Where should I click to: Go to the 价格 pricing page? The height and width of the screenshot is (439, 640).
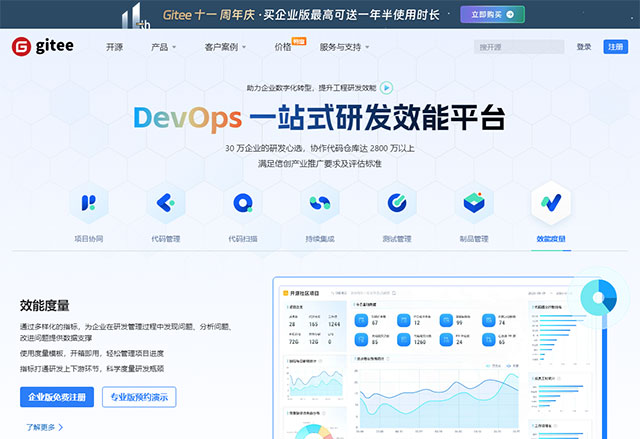283,47
